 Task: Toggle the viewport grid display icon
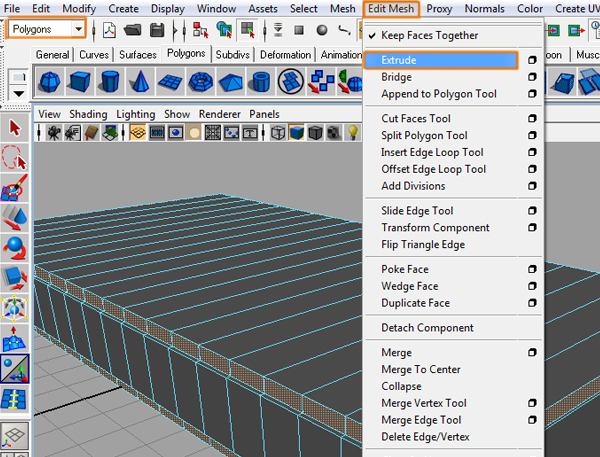coord(138,132)
